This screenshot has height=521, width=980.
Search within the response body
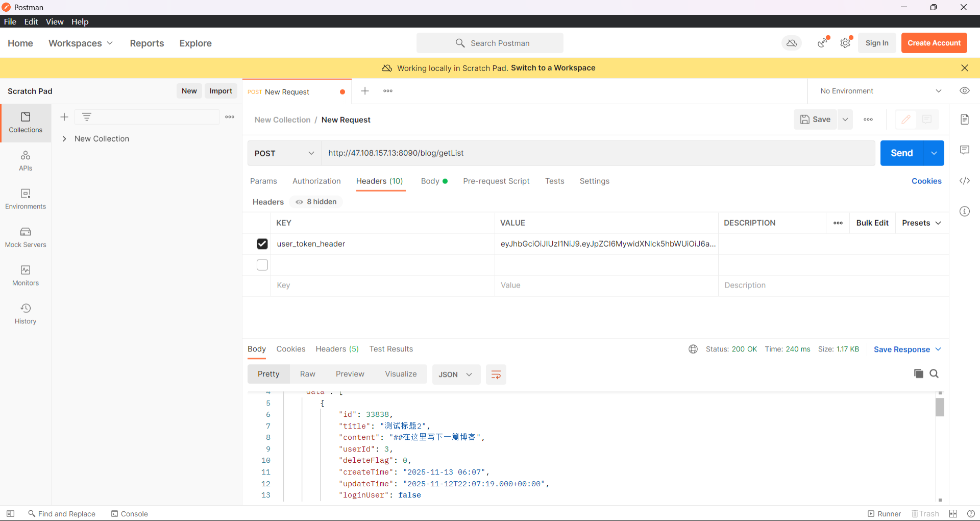(x=934, y=374)
